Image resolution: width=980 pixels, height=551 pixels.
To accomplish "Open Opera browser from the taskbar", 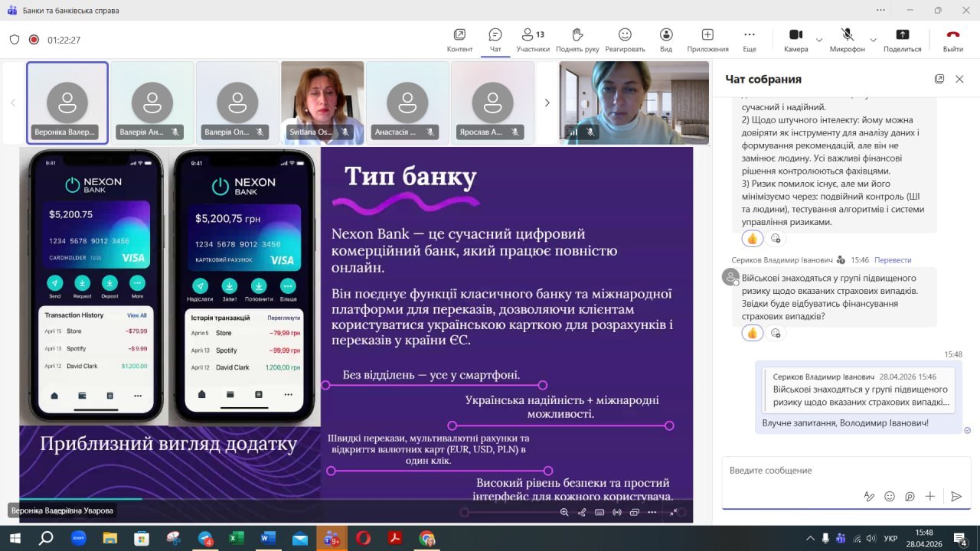I will click(x=363, y=538).
